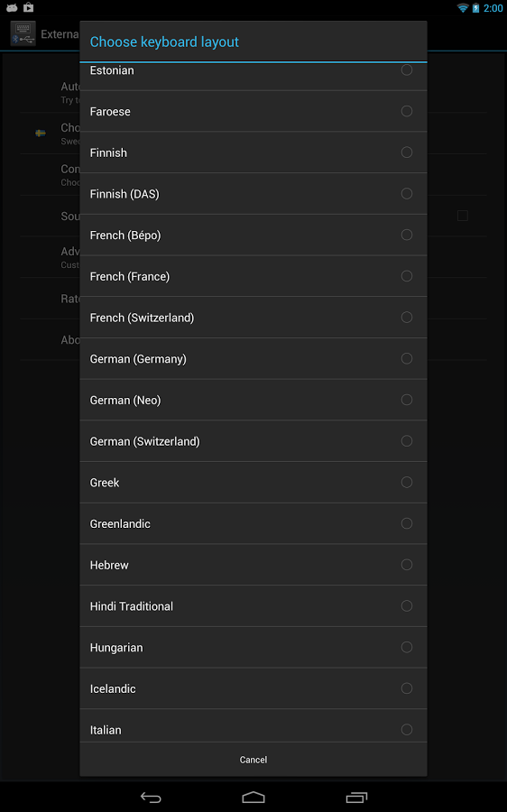Select the Icelandic radio button
Screen dimensions: 507x812
(x=407, y=688)
